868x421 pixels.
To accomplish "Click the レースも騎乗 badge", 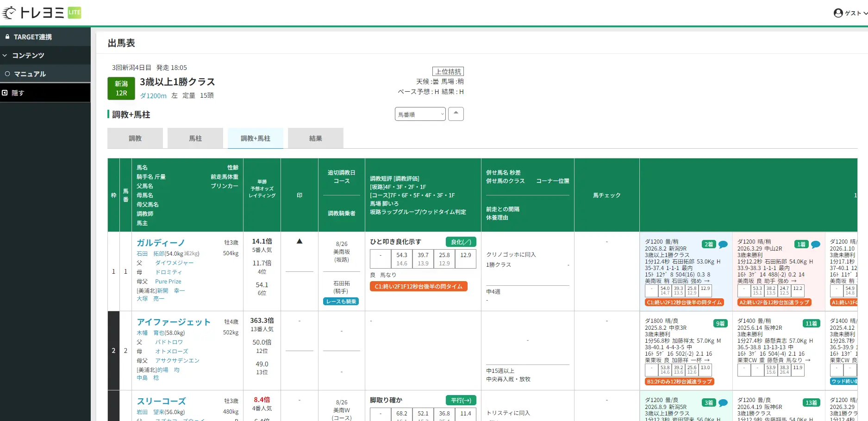I will pos(341,302).
